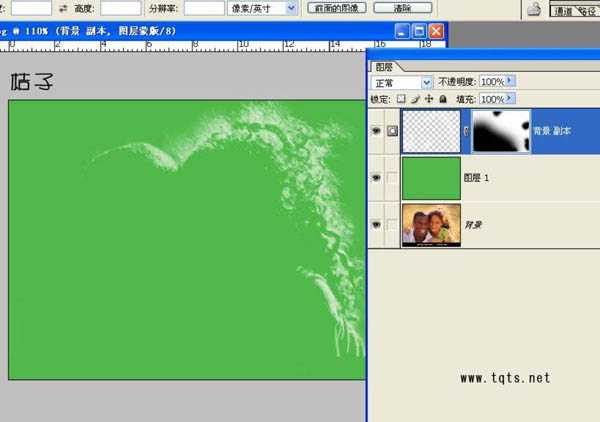
Task: Click the 图层 1 layer name
Action: point(476,178)
